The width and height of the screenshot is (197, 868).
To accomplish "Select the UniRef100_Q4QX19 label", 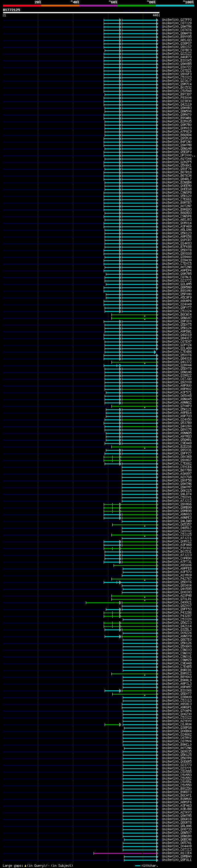I will (x=177, y=335).
